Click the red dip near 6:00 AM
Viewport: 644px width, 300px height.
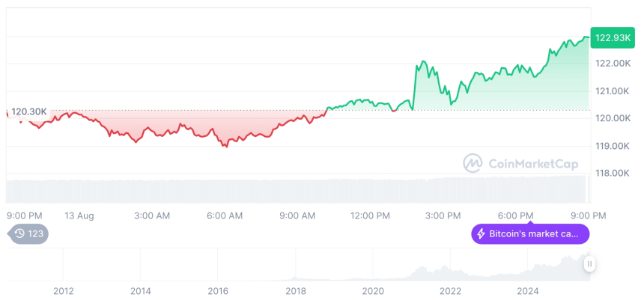coord(224,145)
